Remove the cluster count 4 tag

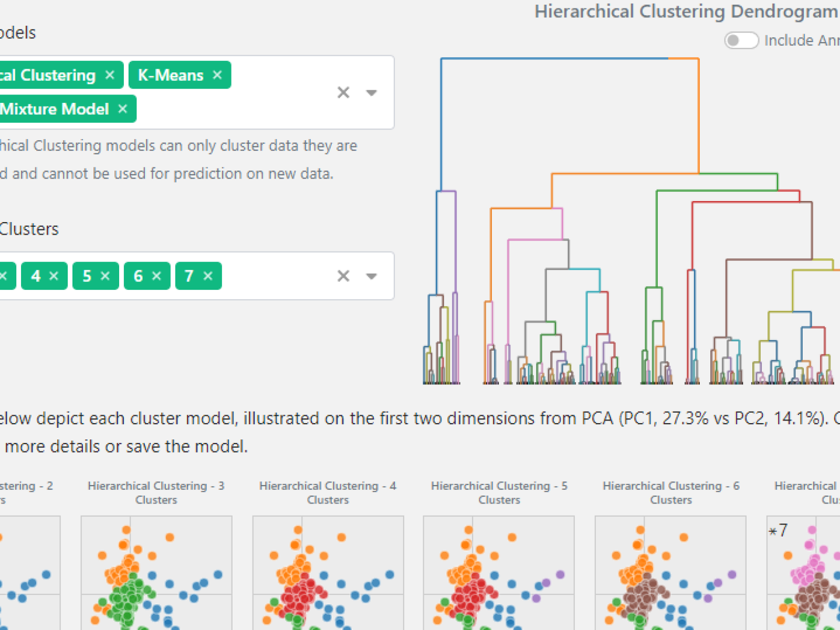coord(54,275)
